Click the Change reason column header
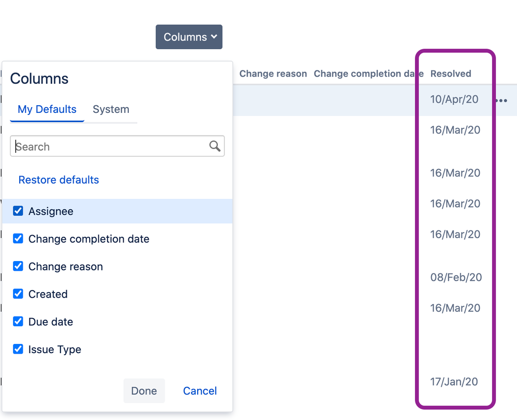 pyautogui.click(x=273, y=74)
